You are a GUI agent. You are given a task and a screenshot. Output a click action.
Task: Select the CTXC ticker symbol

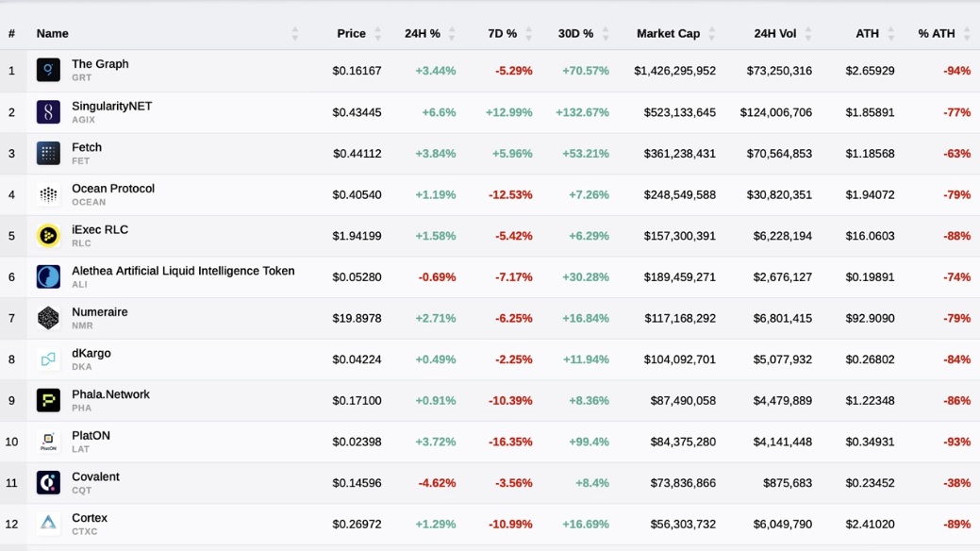point(84,532)
